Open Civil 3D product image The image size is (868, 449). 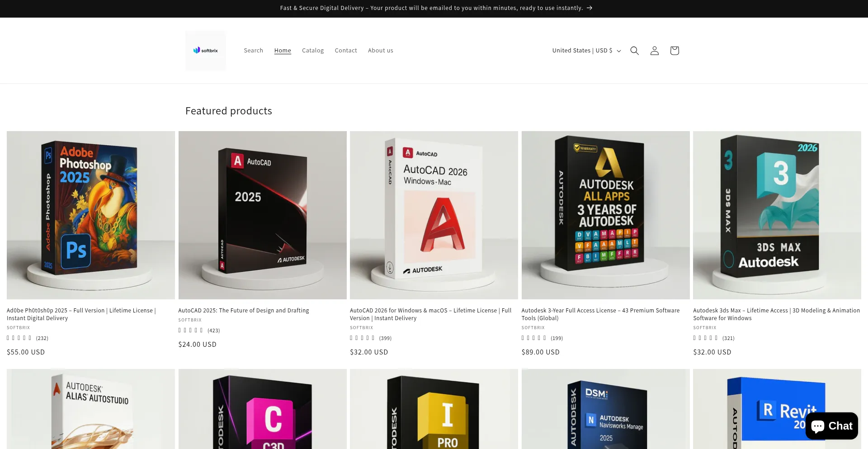[263, 409]
